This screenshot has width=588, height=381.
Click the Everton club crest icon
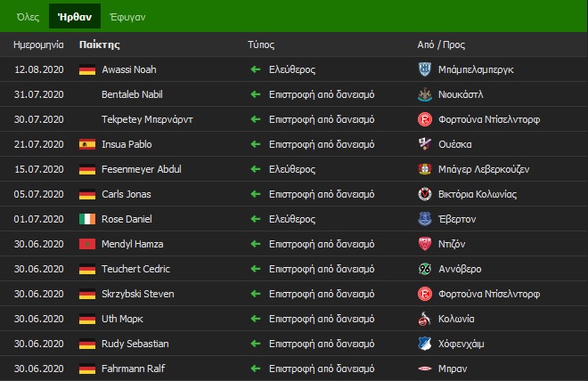[x=424, y=219]
